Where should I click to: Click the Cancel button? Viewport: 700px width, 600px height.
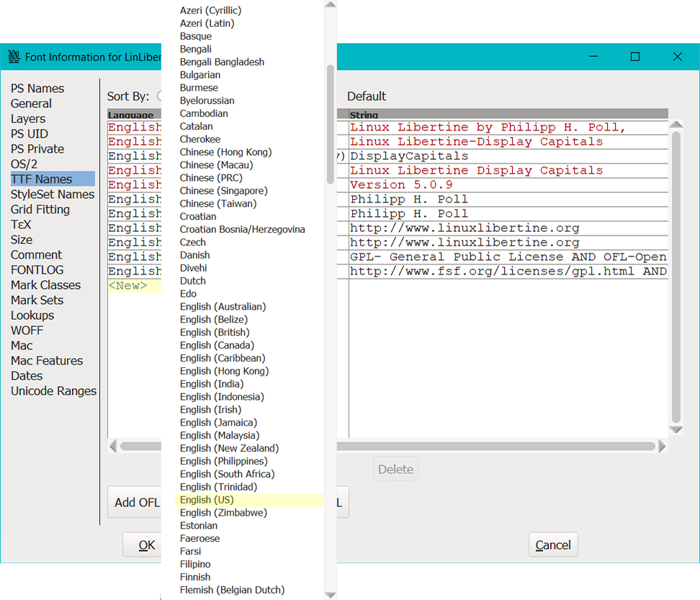(x=553, y=545)
